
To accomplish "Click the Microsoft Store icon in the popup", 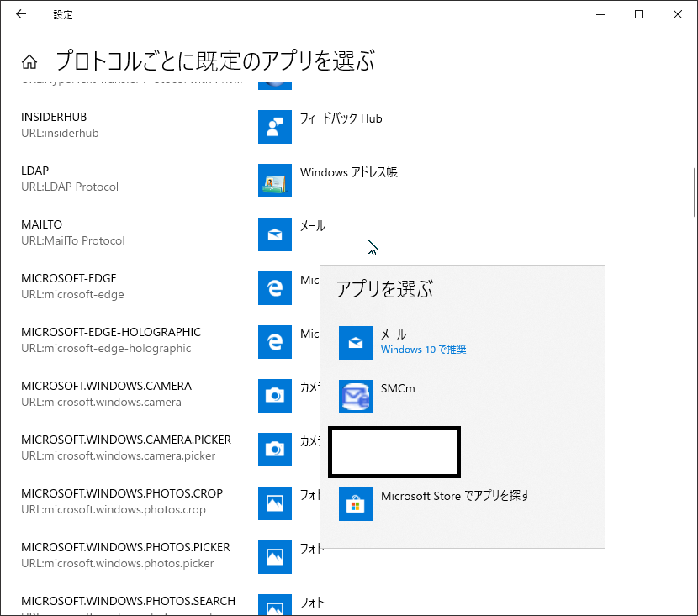I will pyautogui.click(x=355, y=504).
